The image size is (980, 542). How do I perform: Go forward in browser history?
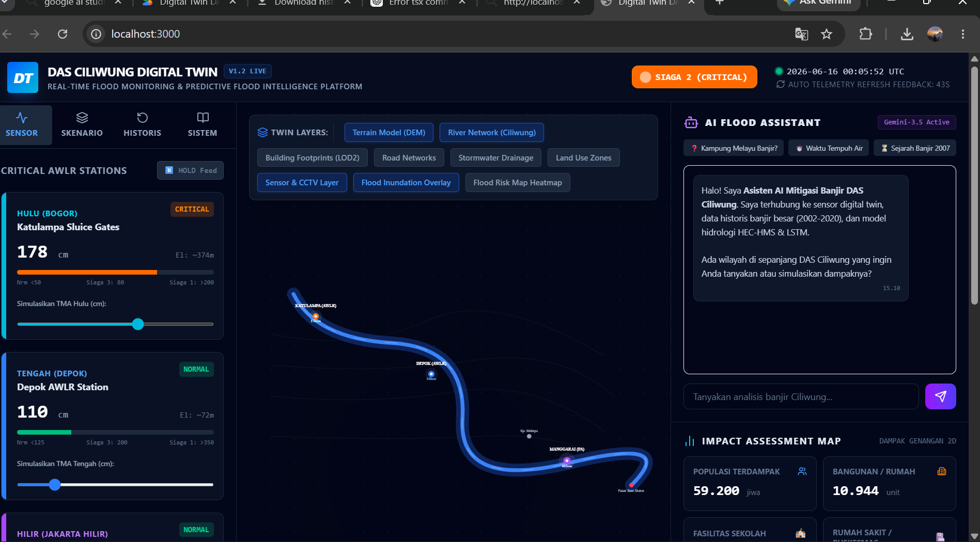click(x=35, y=34)
